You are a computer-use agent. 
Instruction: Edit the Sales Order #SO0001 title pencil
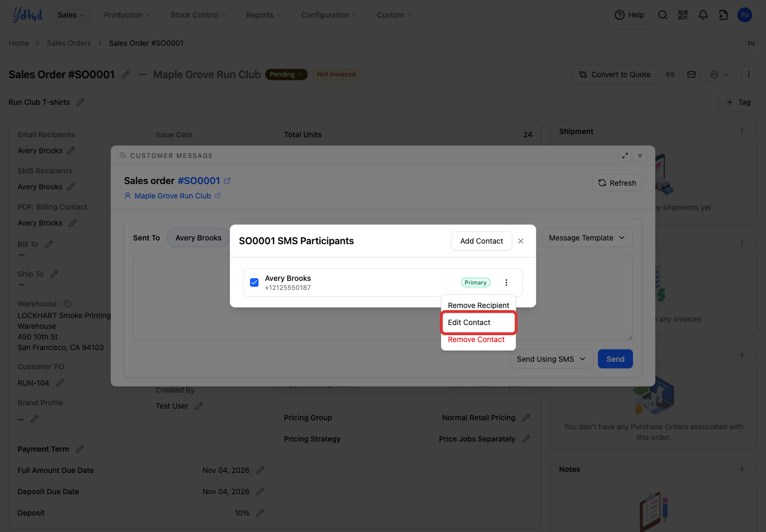[x=126, y=74]
